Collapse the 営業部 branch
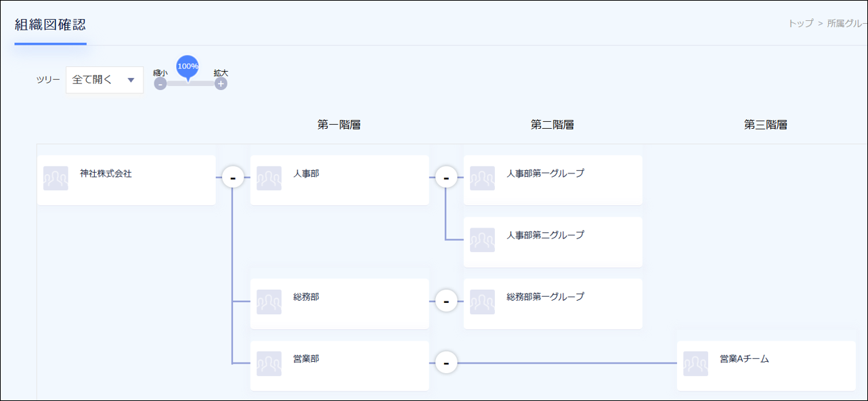 [446, 363]
